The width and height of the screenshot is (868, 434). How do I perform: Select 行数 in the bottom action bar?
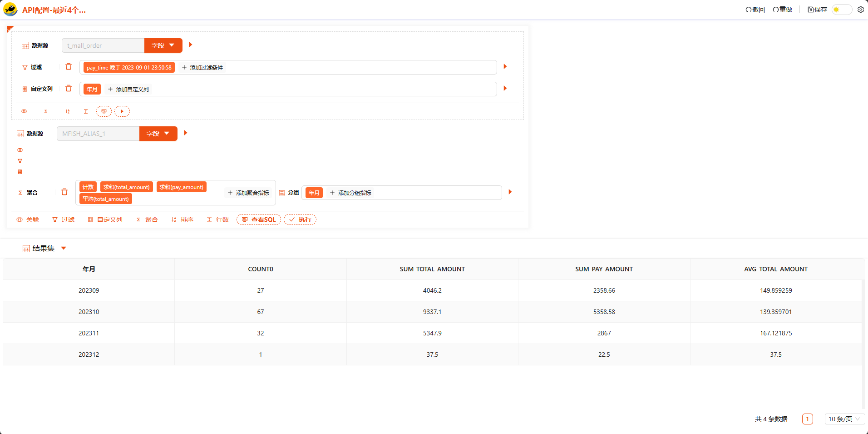tap(217, 219)
